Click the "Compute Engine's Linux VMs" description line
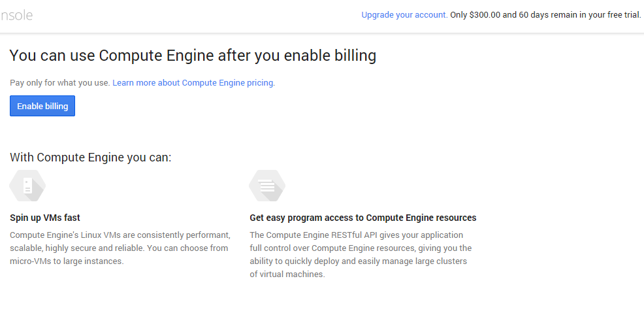Screen dimensions: 644x315 [x=120, y=235]
